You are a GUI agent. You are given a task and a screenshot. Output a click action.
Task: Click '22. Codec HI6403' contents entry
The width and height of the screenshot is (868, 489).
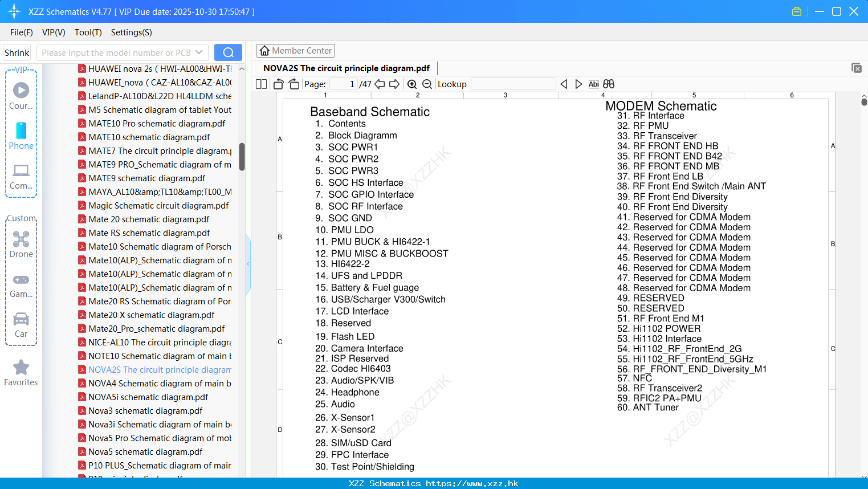353,369
